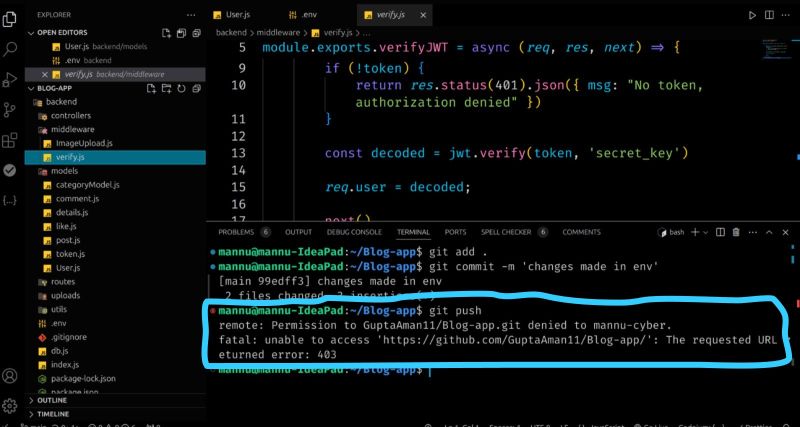Click the checkmark icon in activity bar
Screen dimensions: 800x427
9,170
